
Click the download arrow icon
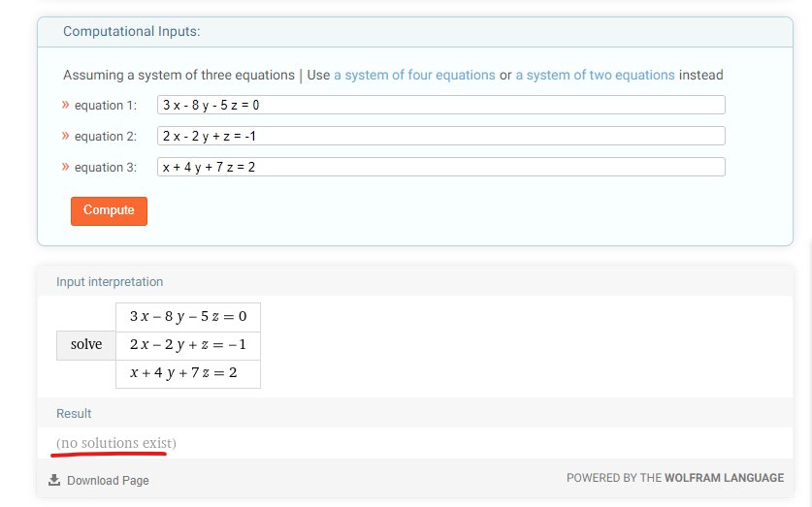[x=54, y=480]
